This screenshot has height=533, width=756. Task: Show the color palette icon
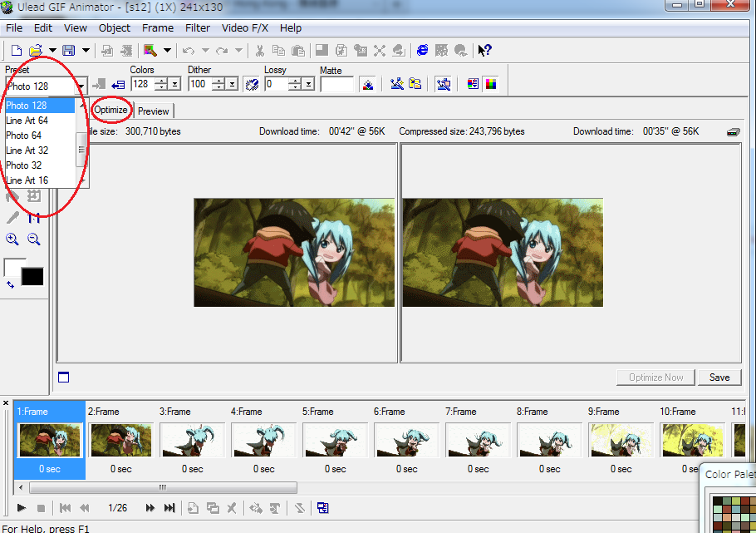pyautogui.click(x=491, y=85)
